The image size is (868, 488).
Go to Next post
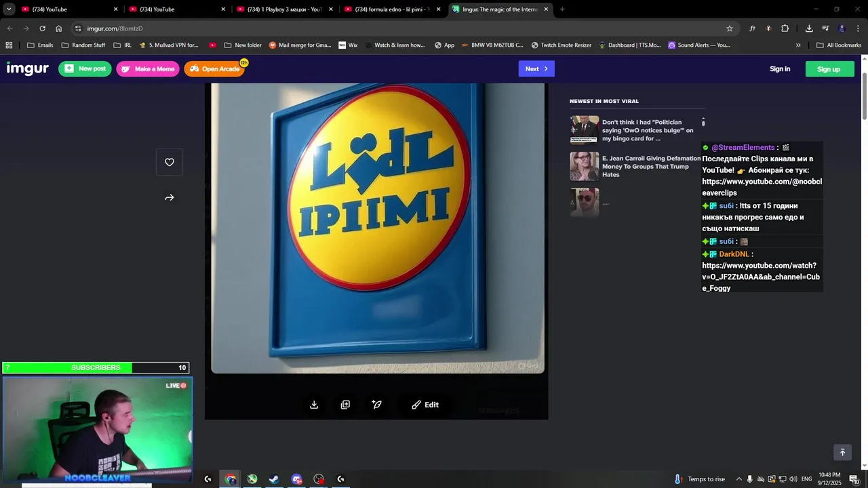point(536,68)
